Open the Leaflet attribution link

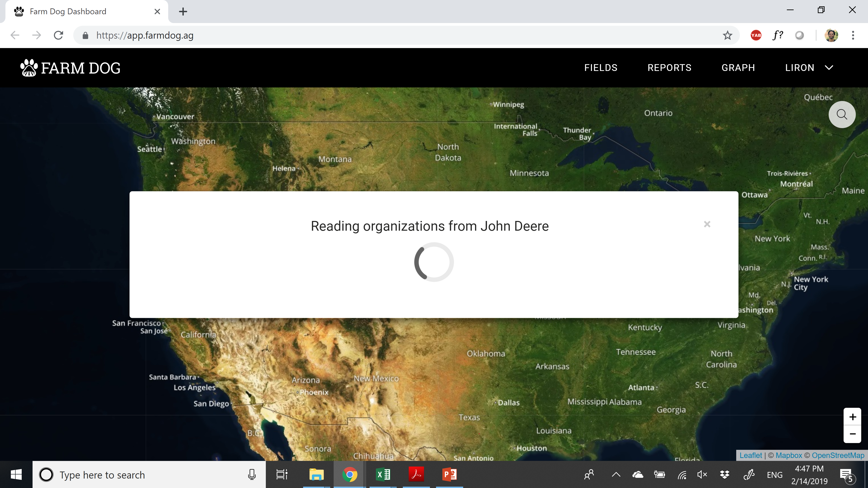(x=750, y=455)
